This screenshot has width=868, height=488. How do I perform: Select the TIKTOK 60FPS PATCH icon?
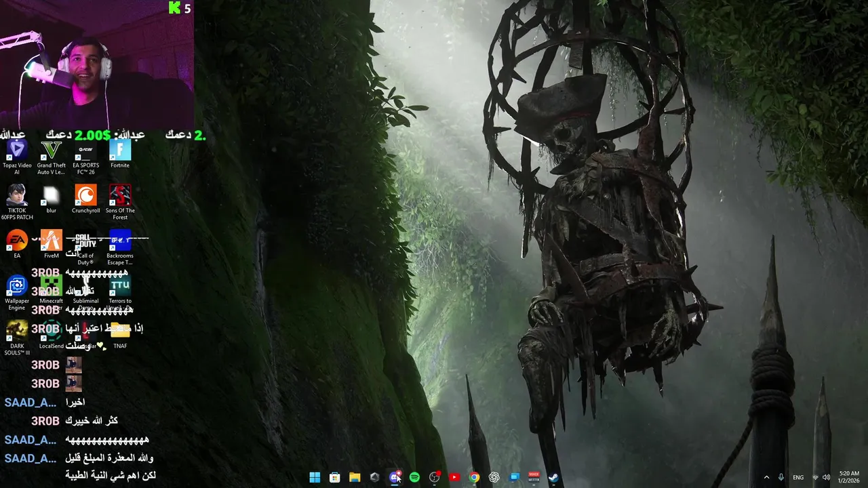pyautogui.click(x=17, y=202)
